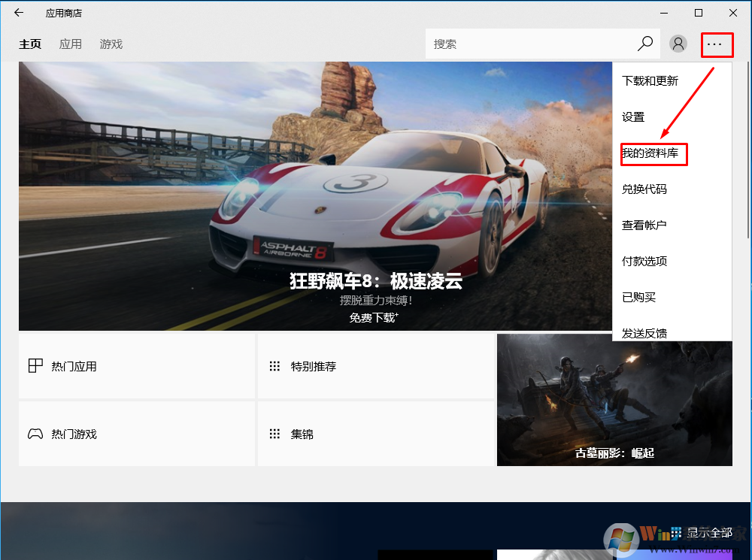Screen dimensions: 752x560
Task: Open the 热门游戏 tile
Action: pos(137,434)
